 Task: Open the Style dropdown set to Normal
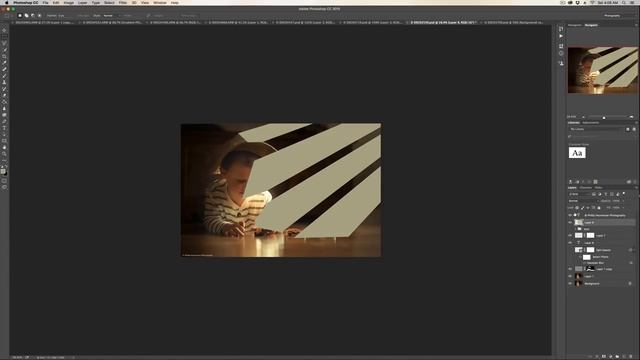point(111,16)
